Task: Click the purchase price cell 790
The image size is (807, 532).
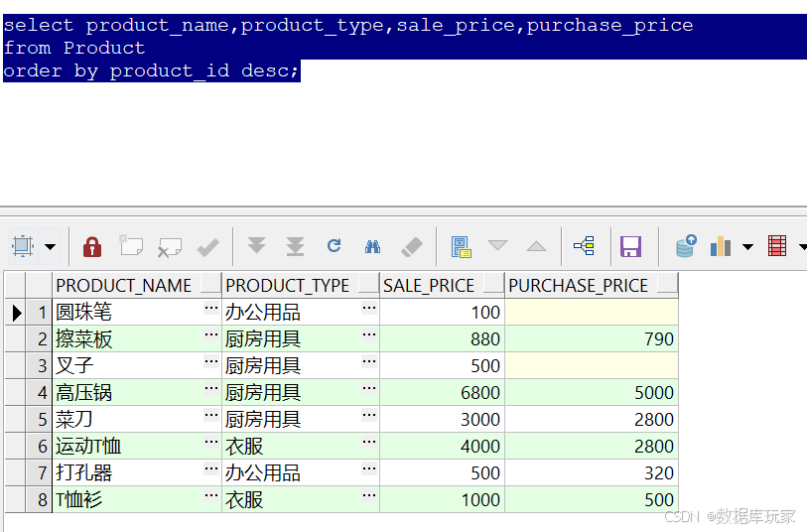Action: (x=592, y=339)
